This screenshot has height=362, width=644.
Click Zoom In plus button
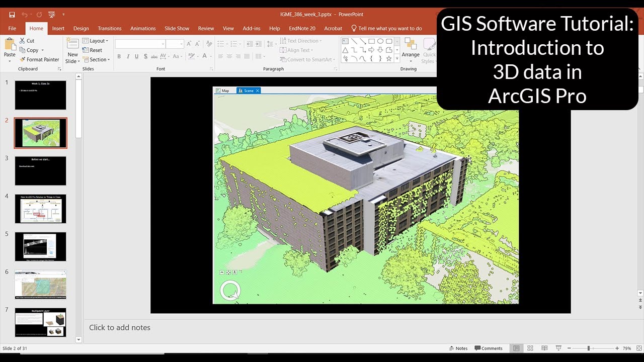(x=617, y=348)
